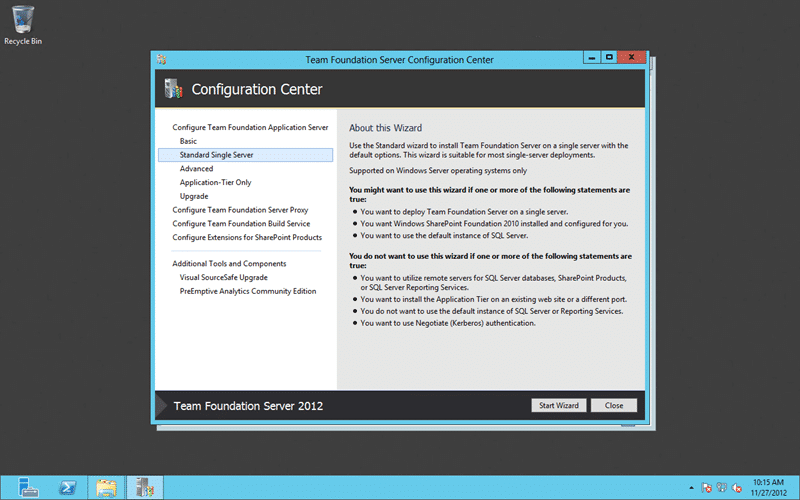
Task: Click the Close button at bottom
Action: (x=614, y=406)
